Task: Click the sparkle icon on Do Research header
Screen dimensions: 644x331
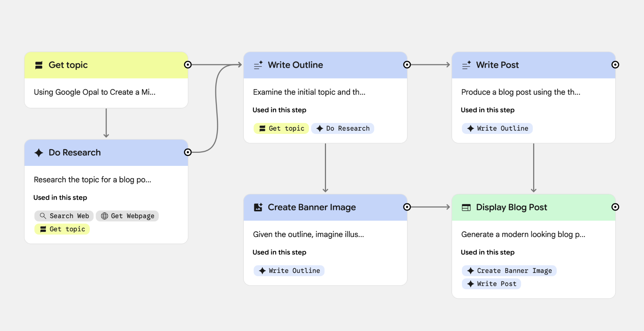Action: [39, 152]
